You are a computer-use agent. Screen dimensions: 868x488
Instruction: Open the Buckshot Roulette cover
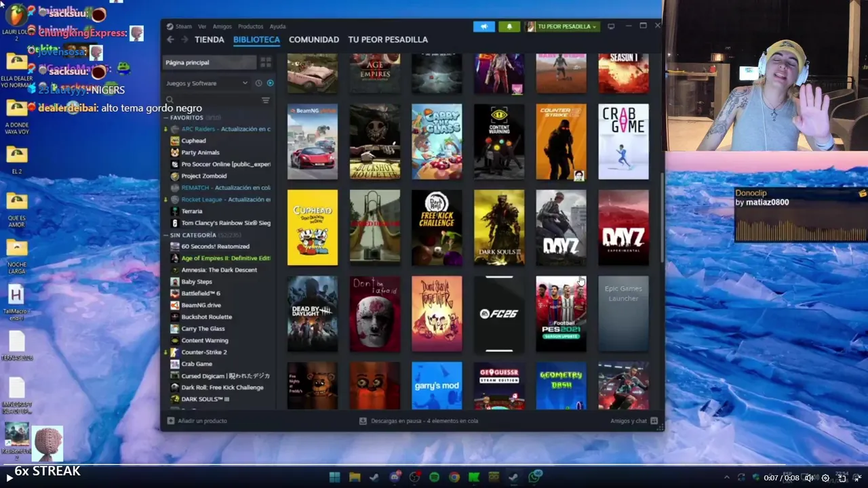[375, 142]
